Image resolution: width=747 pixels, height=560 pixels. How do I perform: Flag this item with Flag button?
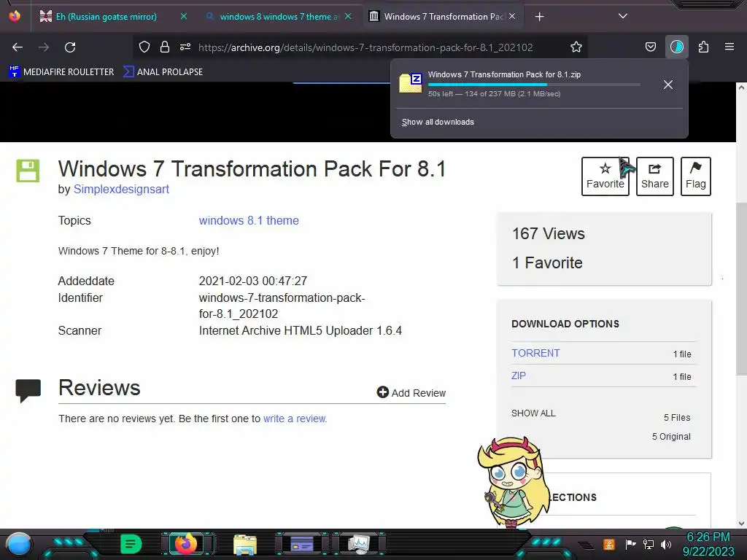tap(695, 176)
